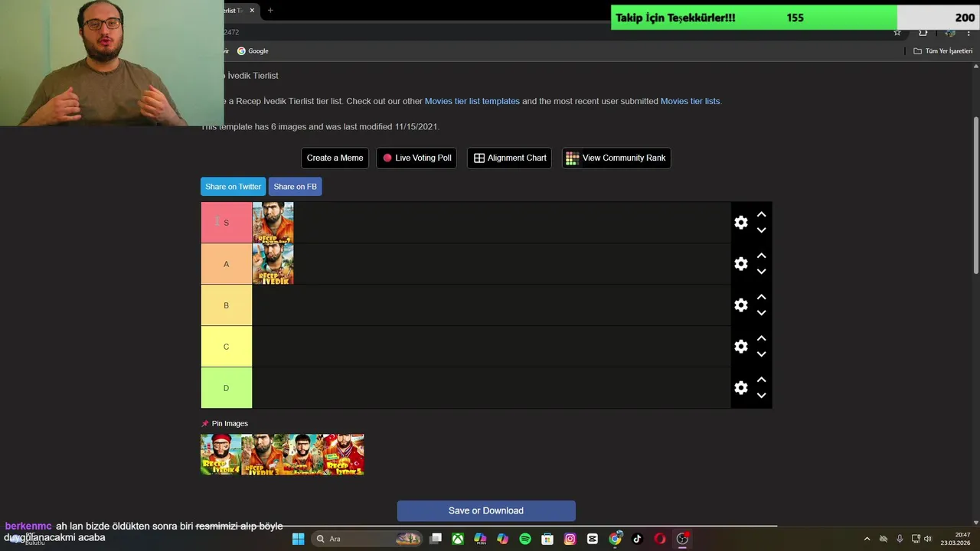This screenshot has height=551, width=980.
Task: Move B tier row up with arrow
Action: pos(761,298)
